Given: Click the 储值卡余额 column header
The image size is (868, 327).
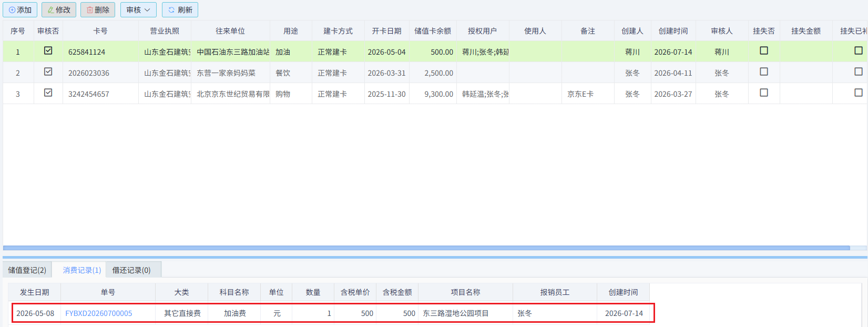Looking at the screenshot, I should [x=433, y=31].
